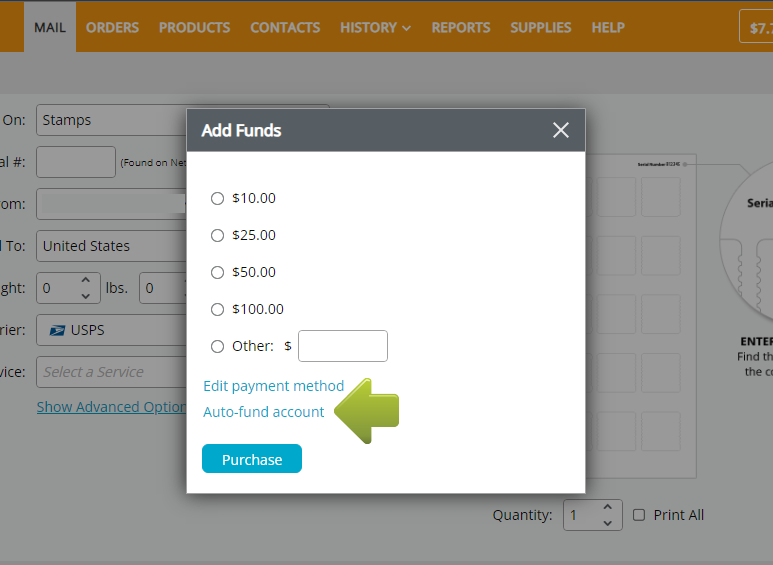Click the Purchase button
The width and height of the screenshot is (773, 565).
252,459
